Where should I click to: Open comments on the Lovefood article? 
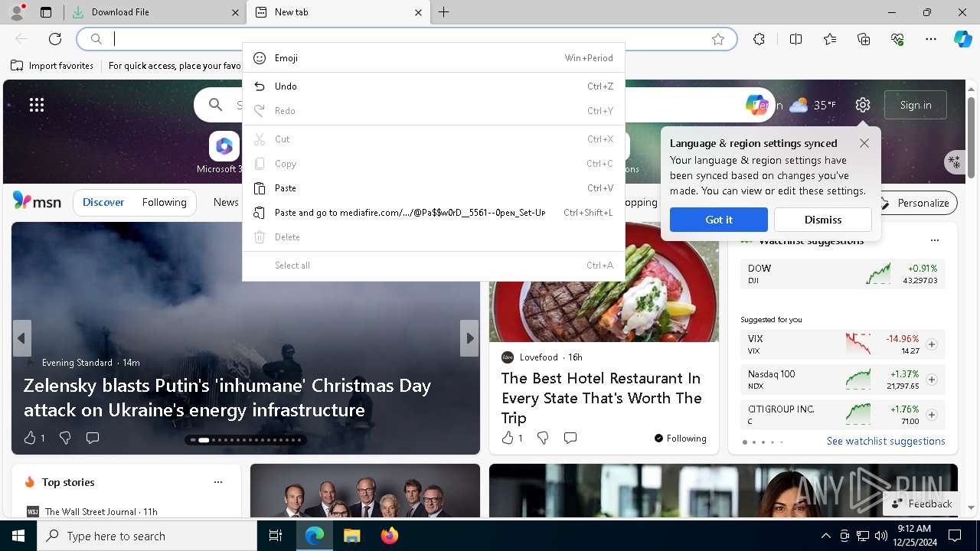(570, 438)
